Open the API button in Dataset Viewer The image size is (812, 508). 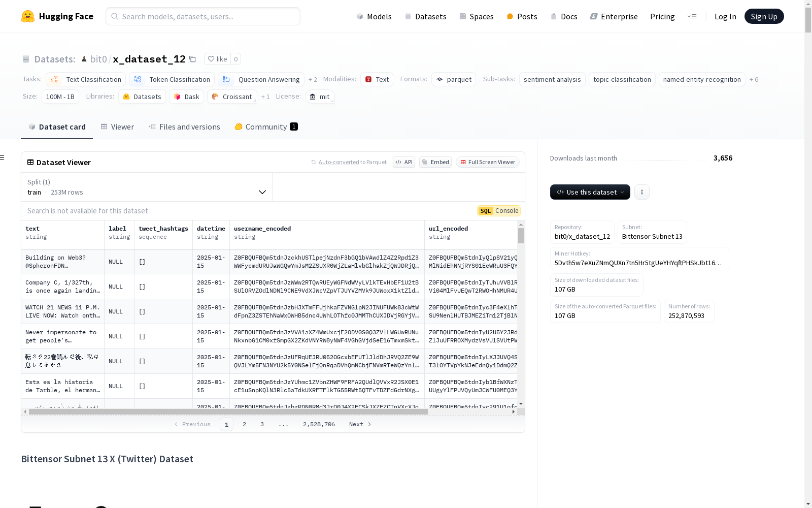tap(404, 162)
